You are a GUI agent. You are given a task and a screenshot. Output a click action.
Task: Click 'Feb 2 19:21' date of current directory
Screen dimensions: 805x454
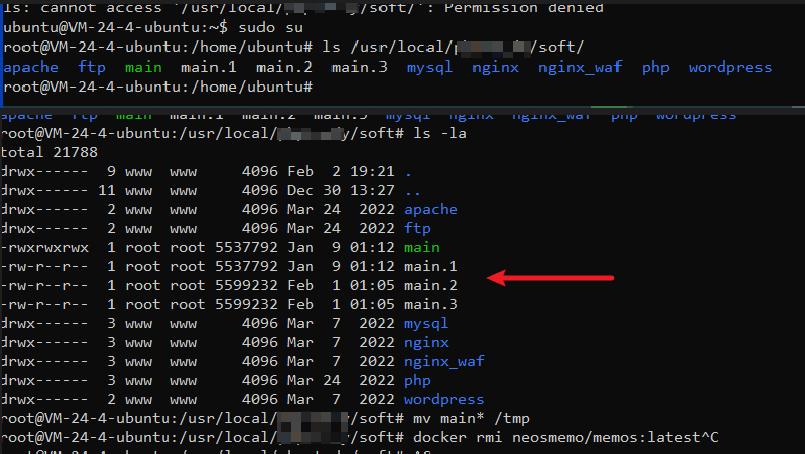tap(341, 172)
